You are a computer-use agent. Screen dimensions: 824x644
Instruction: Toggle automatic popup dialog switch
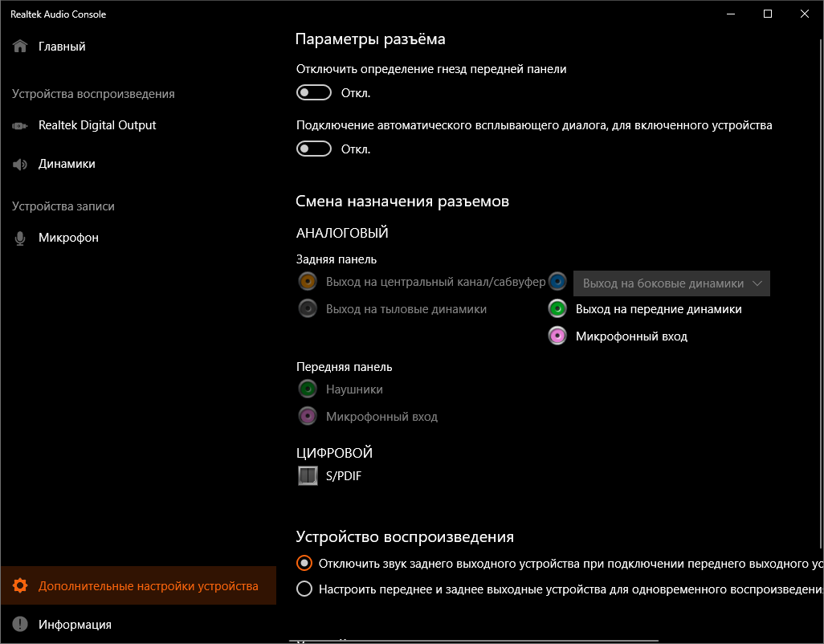(314, 149)
